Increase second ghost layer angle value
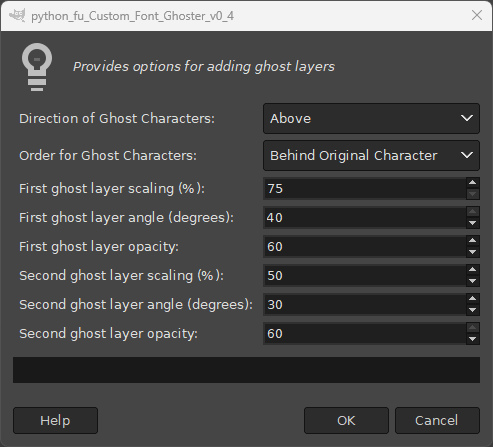This screenshot has width=493, height=447. 472,299
